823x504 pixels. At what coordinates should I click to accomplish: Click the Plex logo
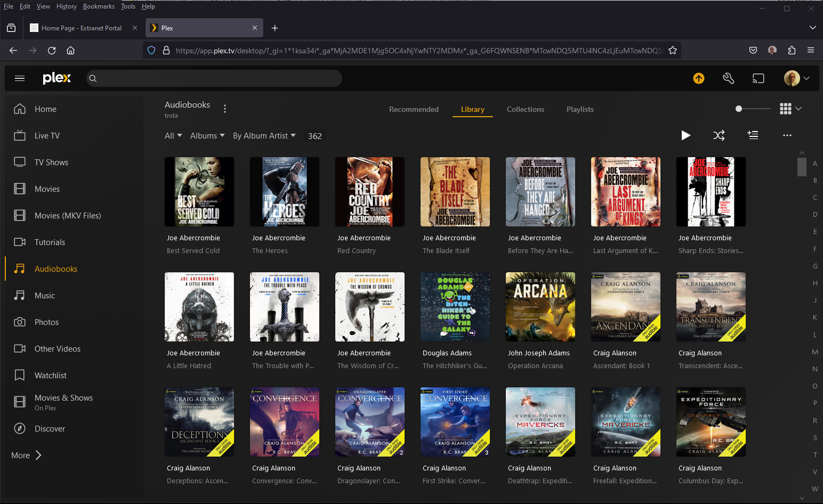(57, 78)
